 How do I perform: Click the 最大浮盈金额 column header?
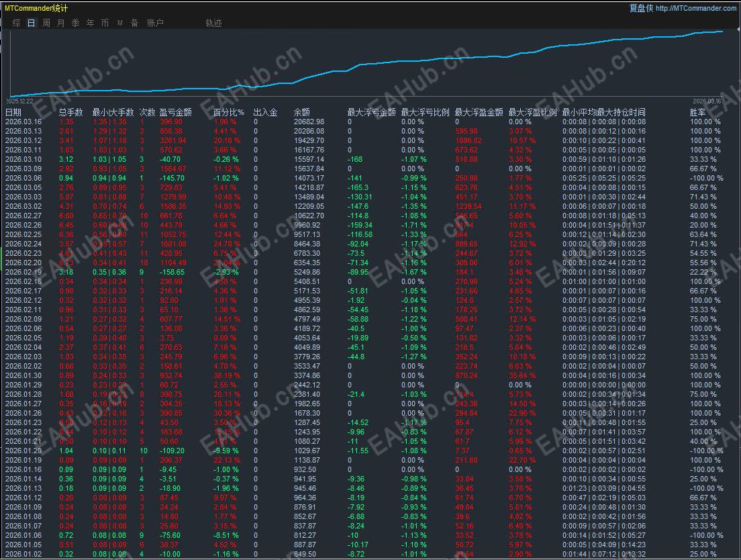click(x=479, y=112)
